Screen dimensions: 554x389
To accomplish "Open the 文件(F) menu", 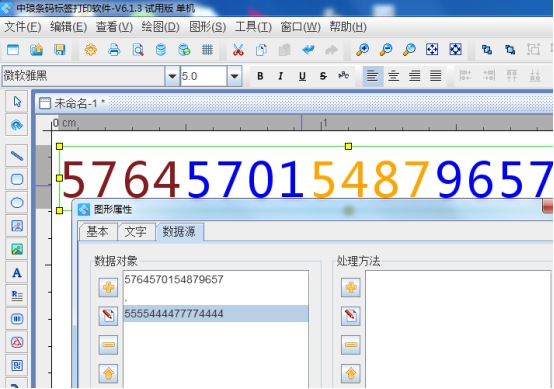I will coord(23,27).
